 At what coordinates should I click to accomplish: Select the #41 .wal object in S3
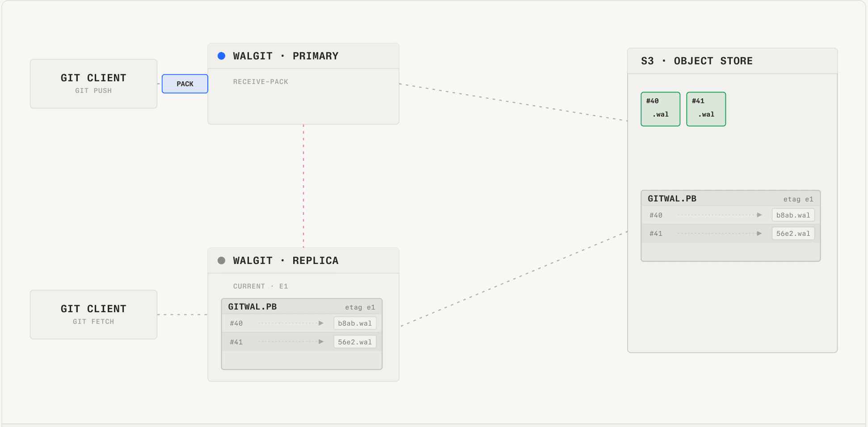[x=706, y=109]
